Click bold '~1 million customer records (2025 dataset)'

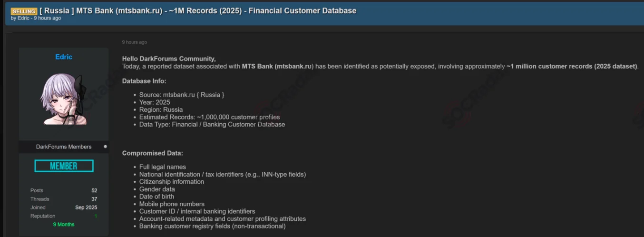(x=572, y=66)
